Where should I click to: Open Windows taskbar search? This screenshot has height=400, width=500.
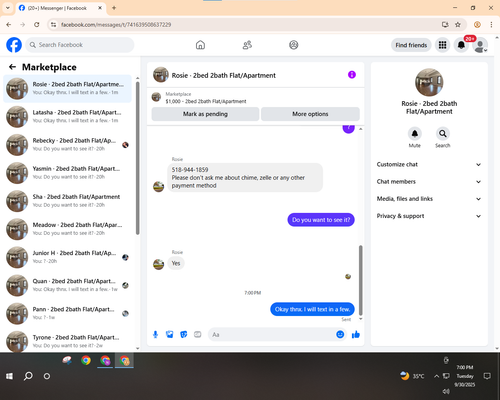tap(28, 376)
